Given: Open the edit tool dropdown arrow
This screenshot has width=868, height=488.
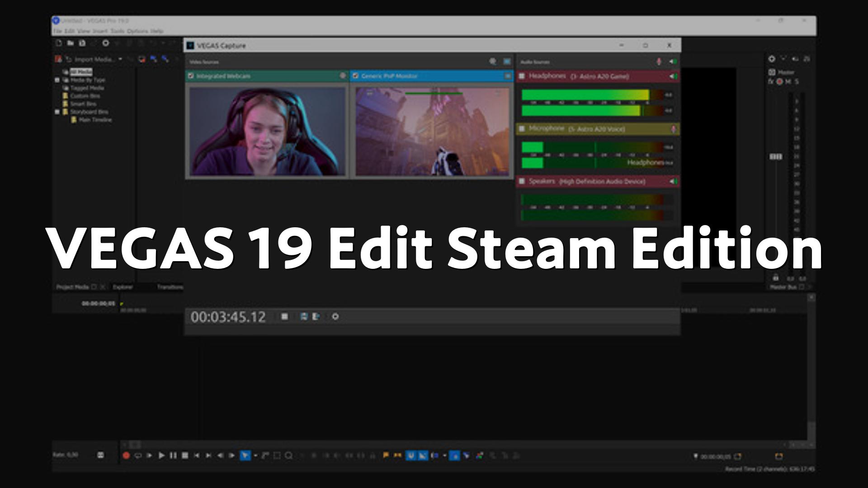Looking at the screenshot, I should tap(255, 455).
